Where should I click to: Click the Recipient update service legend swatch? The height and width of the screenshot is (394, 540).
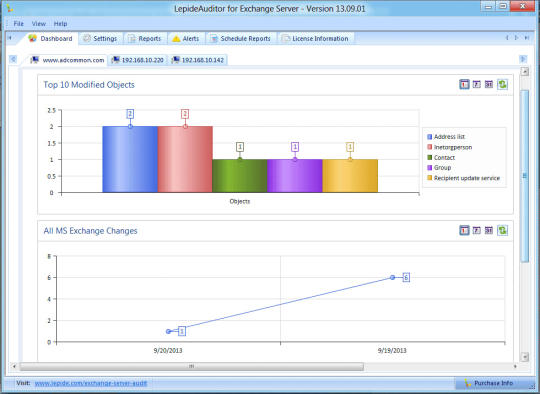(429, 178)
